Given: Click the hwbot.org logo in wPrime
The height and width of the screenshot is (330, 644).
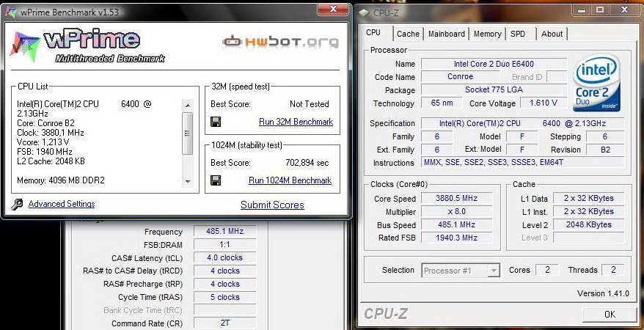Looking at the screenshot, I should [x=280, y=41].
